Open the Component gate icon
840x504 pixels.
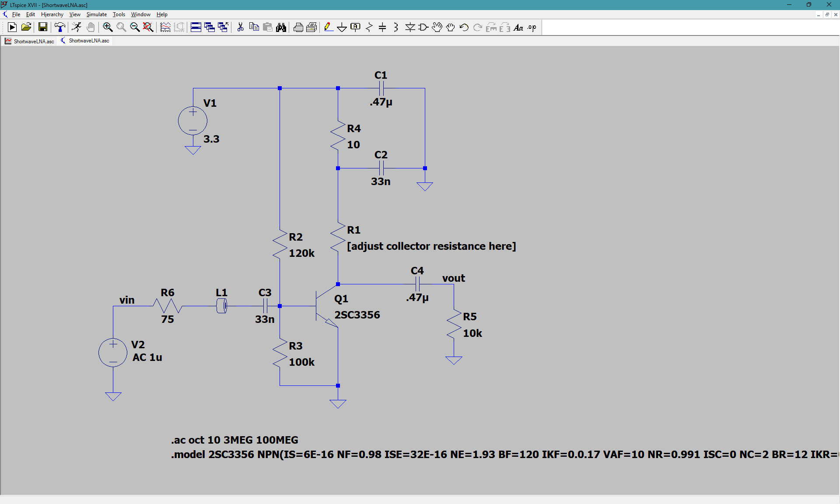423,28
